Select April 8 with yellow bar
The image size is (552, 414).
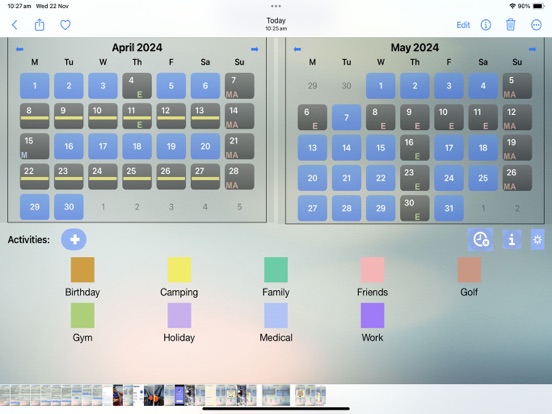tap(34, 116)
